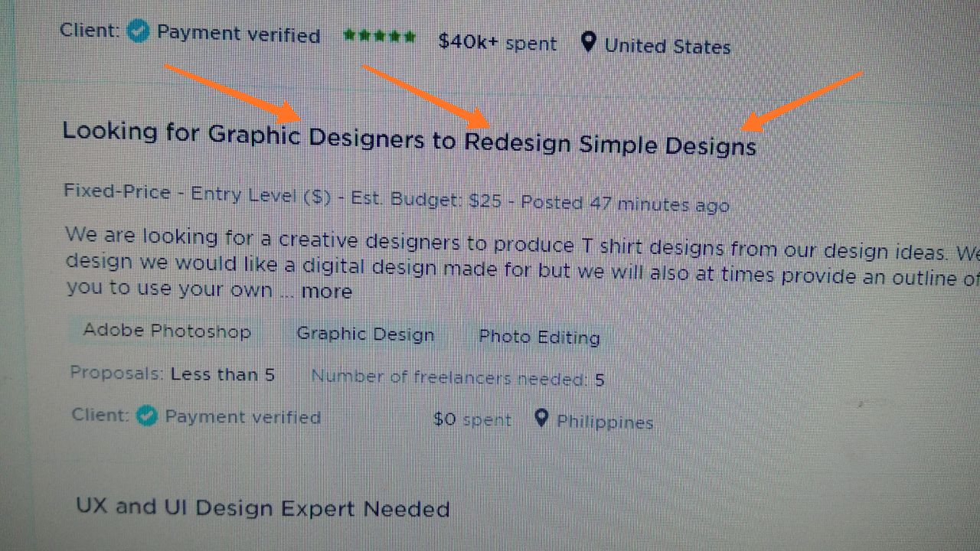Open UX and UI Design Expert Needed

point(263,508)
